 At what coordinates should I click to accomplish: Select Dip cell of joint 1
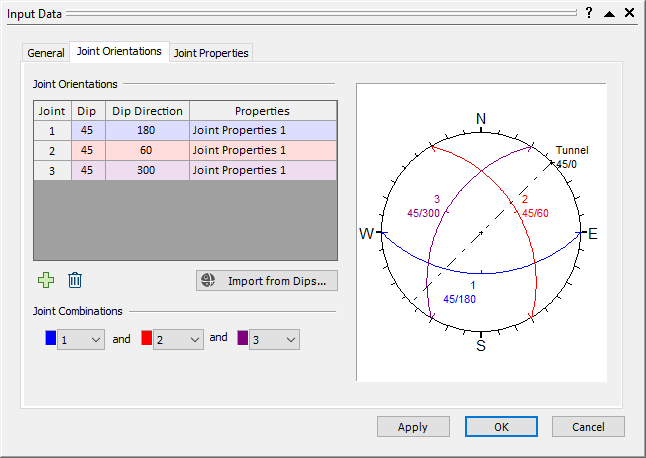88,130
